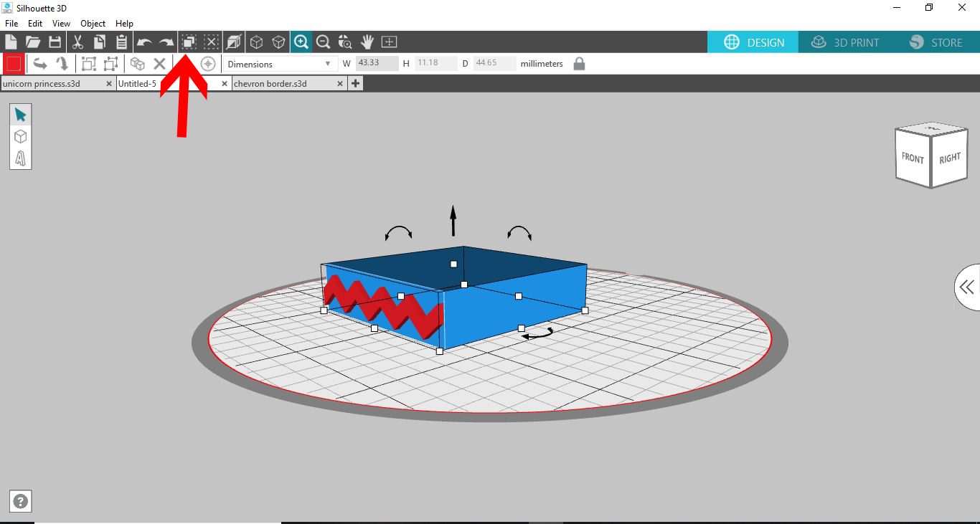The image size is (980, 524).
Task: Open the help question mark button
Action: 21,502
